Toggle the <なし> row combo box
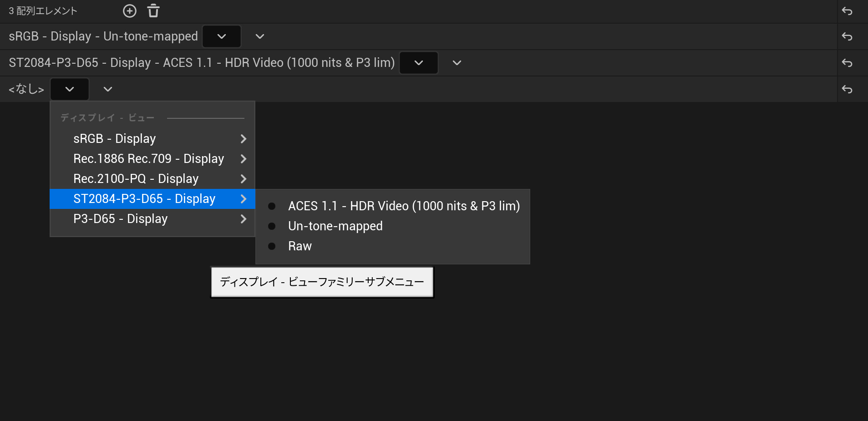The height and width of the screenshot is (421, 868). (x=70, y=89)
